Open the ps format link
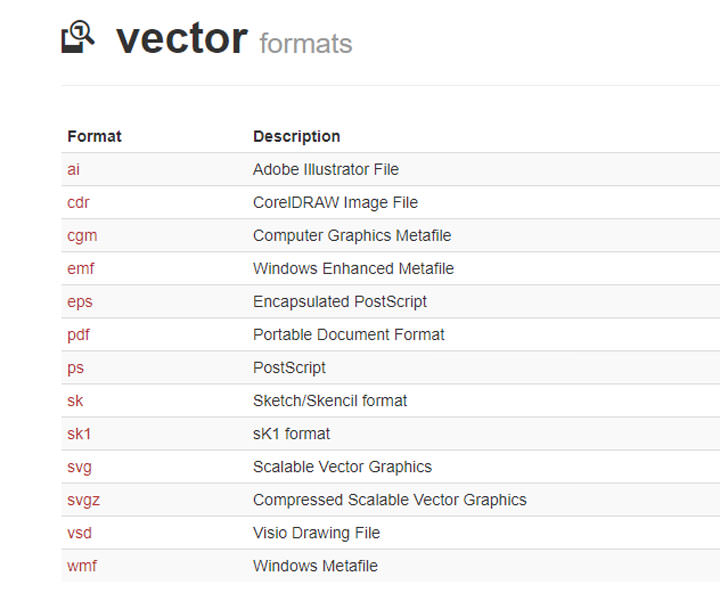Screen dimensions: 720x612 (75, 367)
